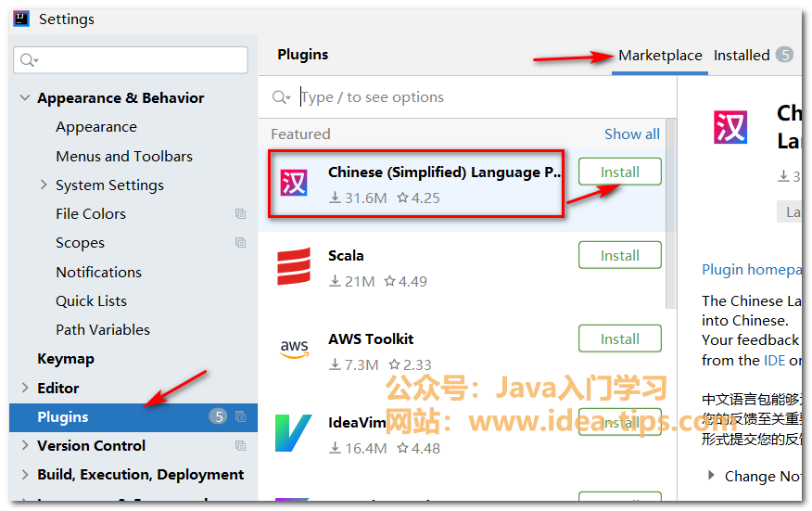Screen dimensions: 812x511
Task: Expand the Version Control section arrow
Action: [25, 445]
